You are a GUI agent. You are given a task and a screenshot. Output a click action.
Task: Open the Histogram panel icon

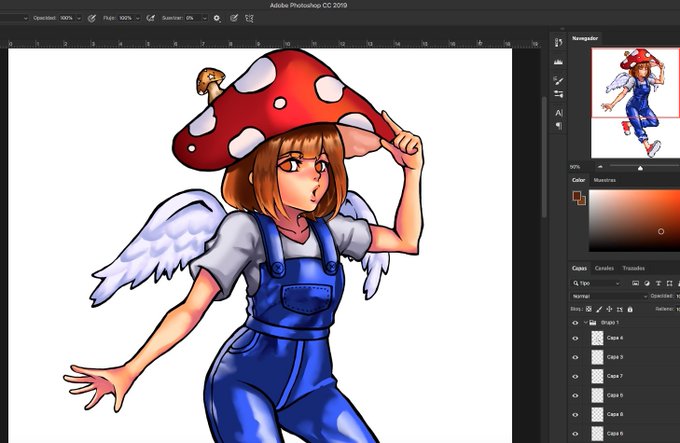(559, 62)
